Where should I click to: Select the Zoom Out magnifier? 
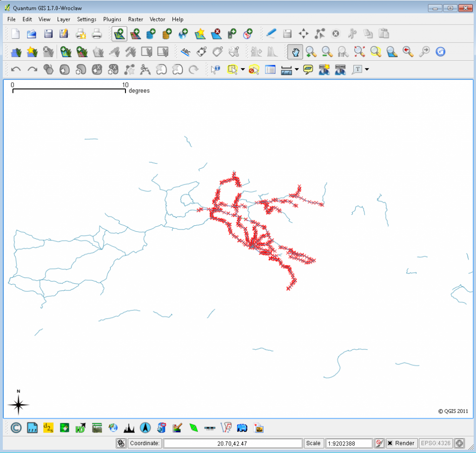[x=327, y=52]
